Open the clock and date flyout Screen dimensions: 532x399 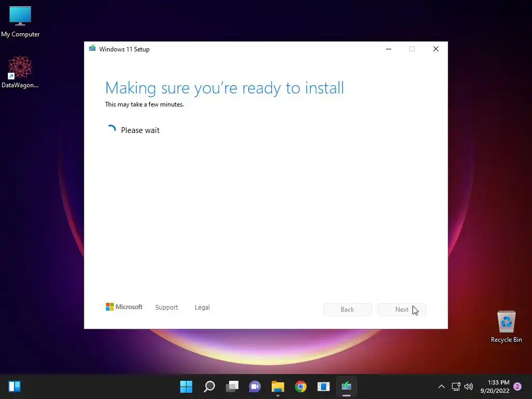point(495,387)
